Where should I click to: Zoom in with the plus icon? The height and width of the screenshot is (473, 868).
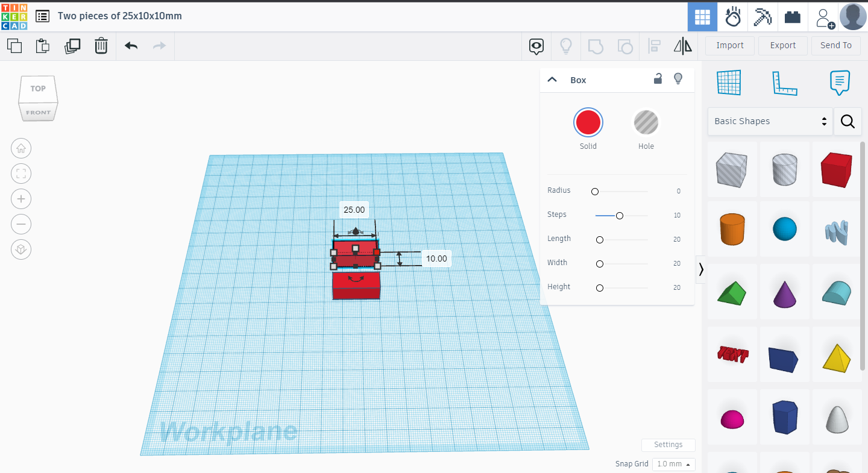[x=21, y=199]
